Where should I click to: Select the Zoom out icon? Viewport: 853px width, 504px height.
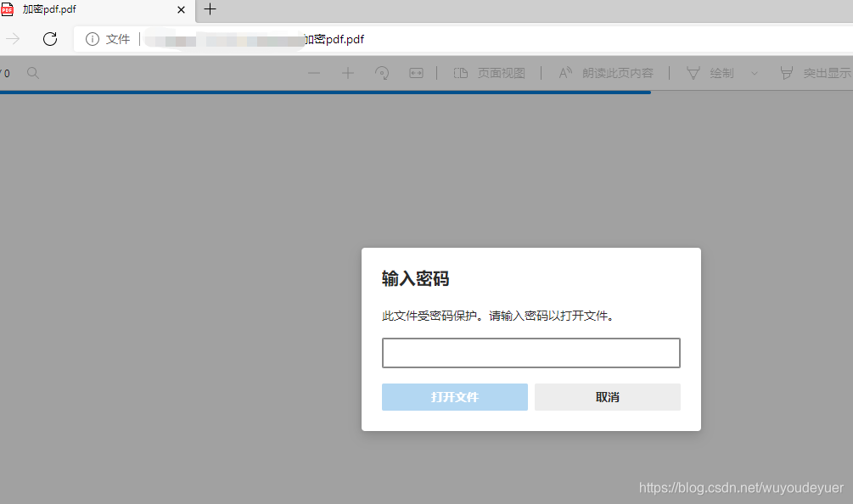click(314, 73)
